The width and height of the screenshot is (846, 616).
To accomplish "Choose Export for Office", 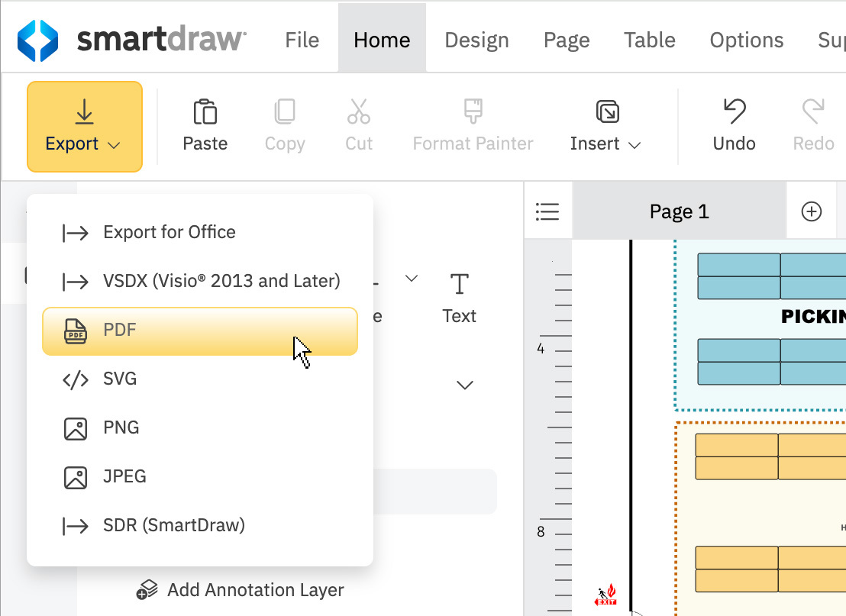I will (x=200, y=233).
